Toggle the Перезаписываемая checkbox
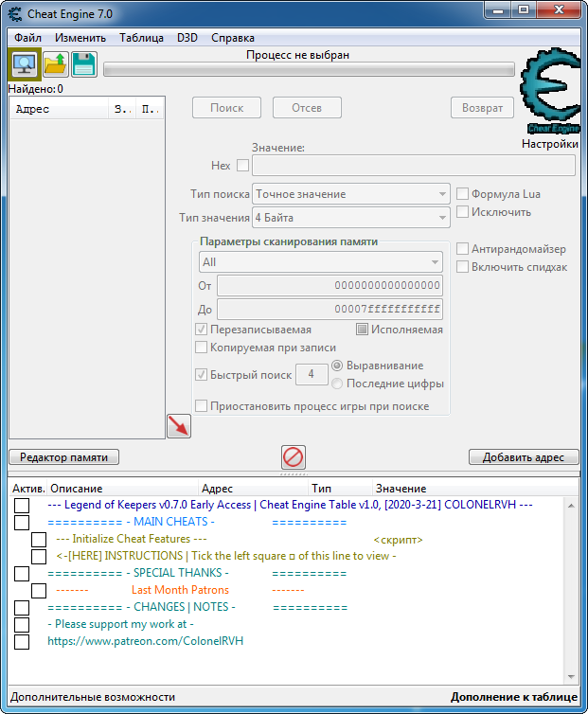Viewport: 588px width, 714px height. click(201, 330)
